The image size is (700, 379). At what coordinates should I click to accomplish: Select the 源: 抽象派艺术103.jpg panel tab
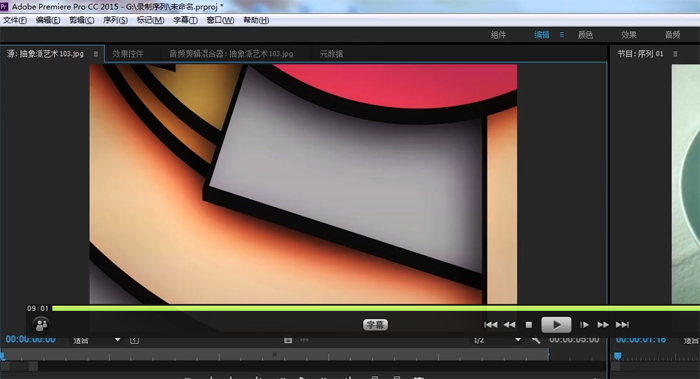click(x=46, y=54)
